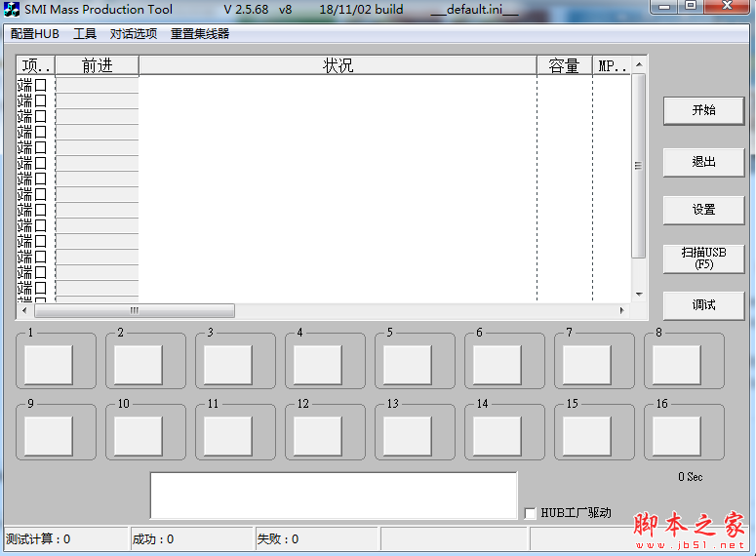Click vertical scrollbar up arrow
Image resolution: width=756 pixels, height=556 pixels.
(639, 64)
